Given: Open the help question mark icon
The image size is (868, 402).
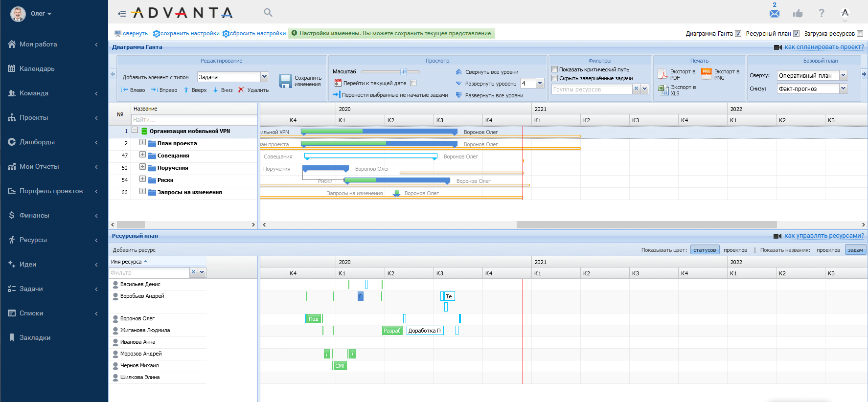Looking at the screenshot, I should 822,13.
